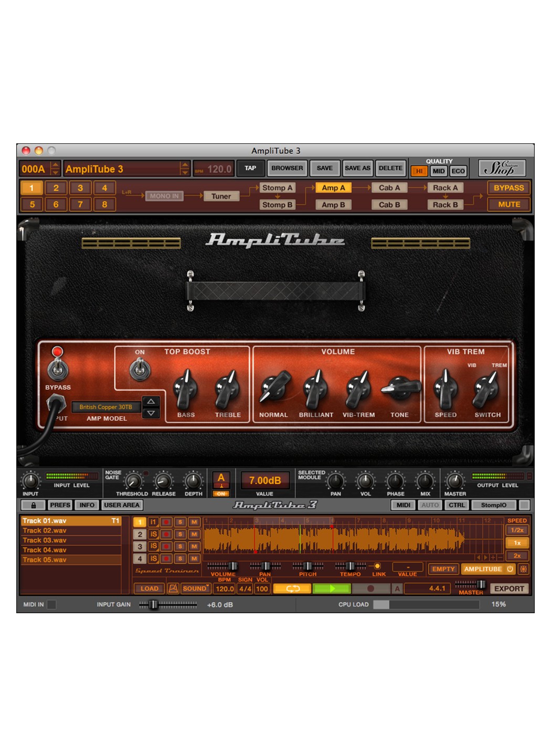Click the record button in transport

pos(371,589)
